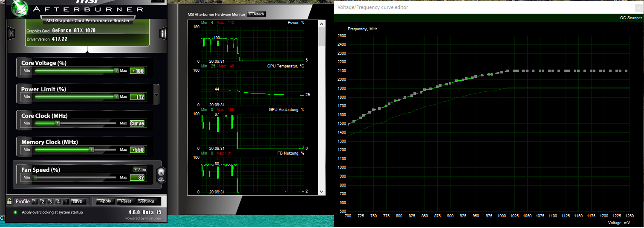
Task: Click "Voltage/Frequency curve editor" window title
Action: click(x=373, y=7)
